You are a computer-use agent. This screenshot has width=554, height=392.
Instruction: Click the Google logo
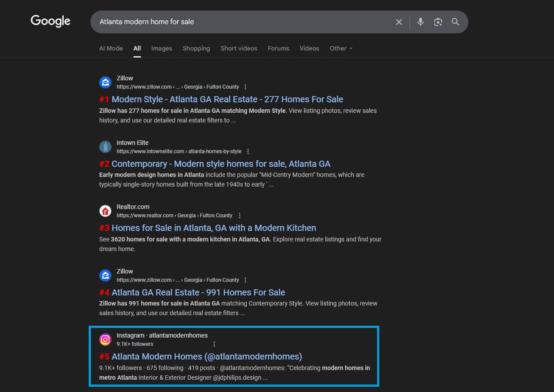point(50,21)
